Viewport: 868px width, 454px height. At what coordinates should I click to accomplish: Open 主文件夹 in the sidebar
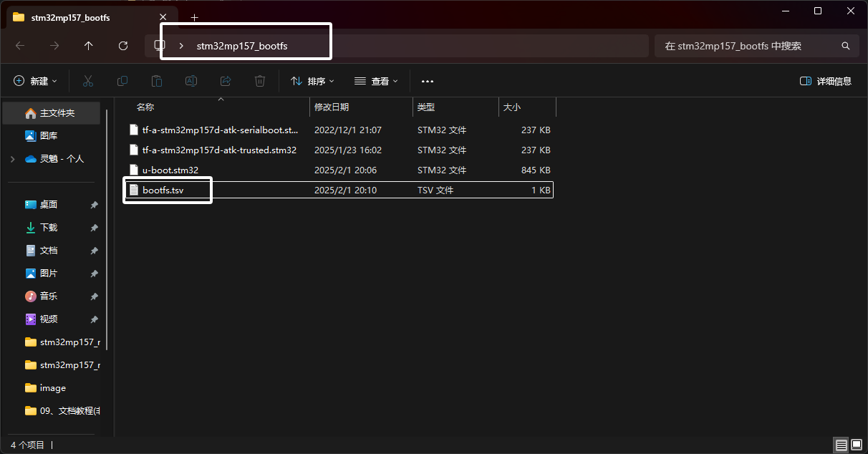52,113
